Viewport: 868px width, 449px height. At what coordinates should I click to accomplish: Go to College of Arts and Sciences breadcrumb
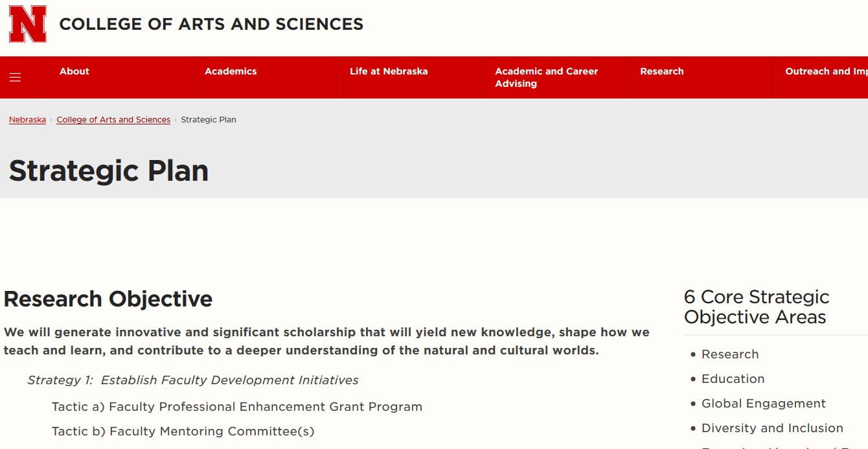(113, 120)
